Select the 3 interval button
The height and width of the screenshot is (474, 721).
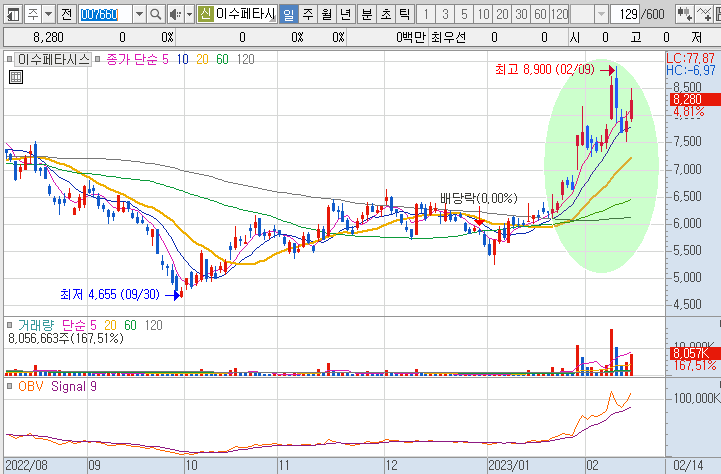(x=445, y=14)
